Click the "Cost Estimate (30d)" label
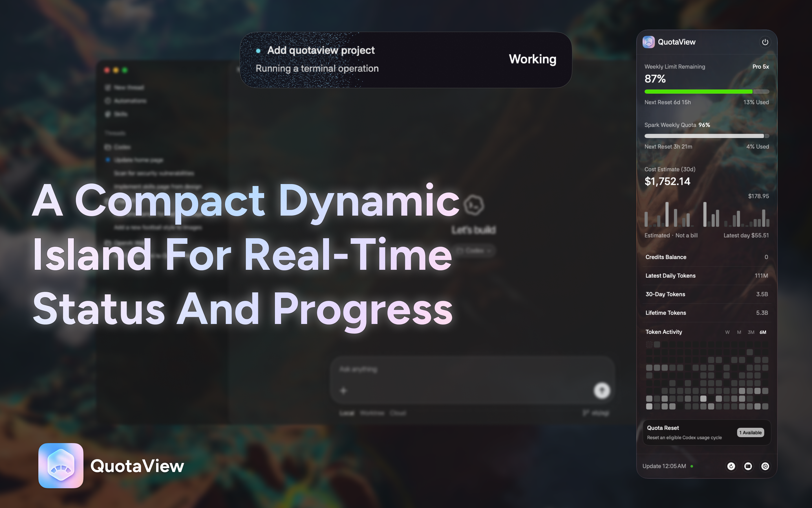This screenshot has width=812, height=508. pos(670,169)
